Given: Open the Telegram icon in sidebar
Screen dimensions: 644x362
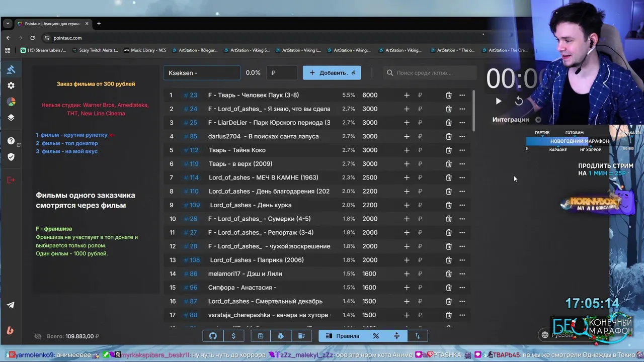Looking at the screenshot, I should click(x=11, y=305).
